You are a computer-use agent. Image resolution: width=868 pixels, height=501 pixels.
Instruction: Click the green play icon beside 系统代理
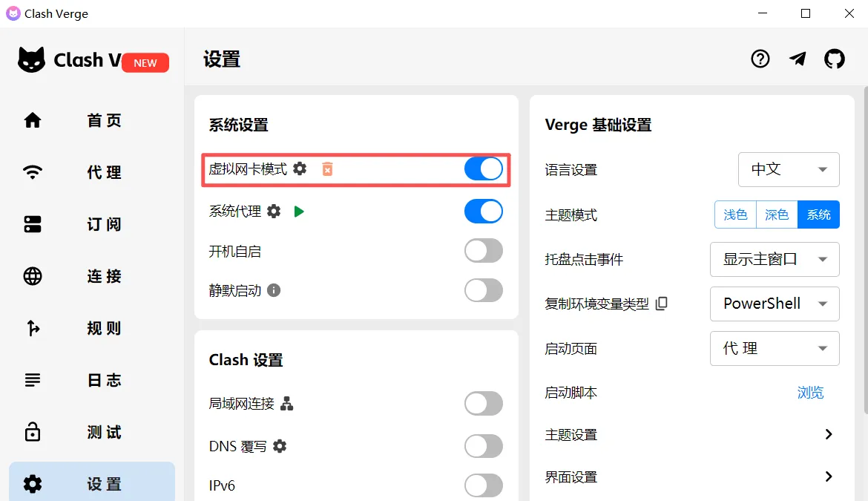(299, 211)
